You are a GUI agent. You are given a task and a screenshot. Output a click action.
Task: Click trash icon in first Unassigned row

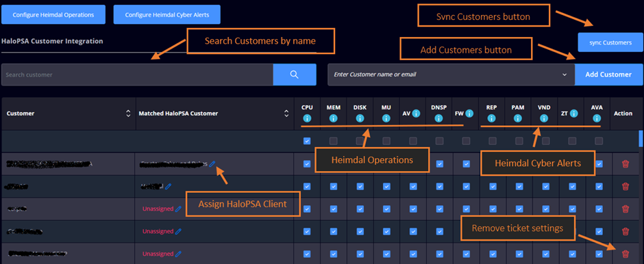click(x=626, y=209)
